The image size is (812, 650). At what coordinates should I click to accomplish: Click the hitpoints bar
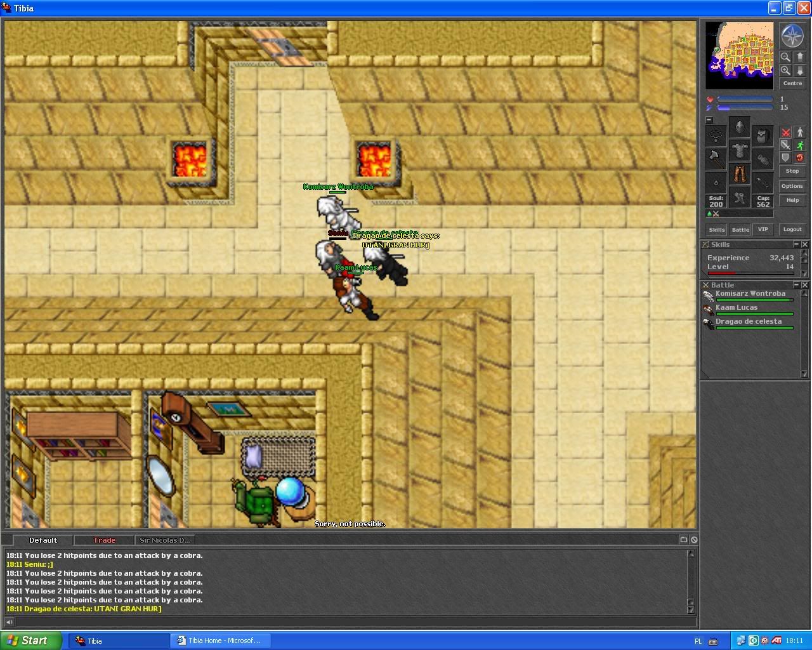(745, 100)
